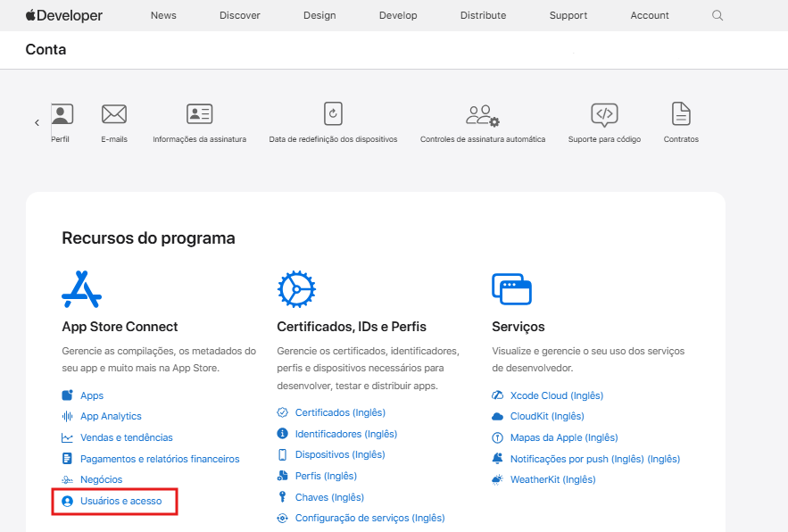Image resolution: width=788 pixels, height=532 pixels.
Task: Open the Discover menu
Action: point(239,15)
